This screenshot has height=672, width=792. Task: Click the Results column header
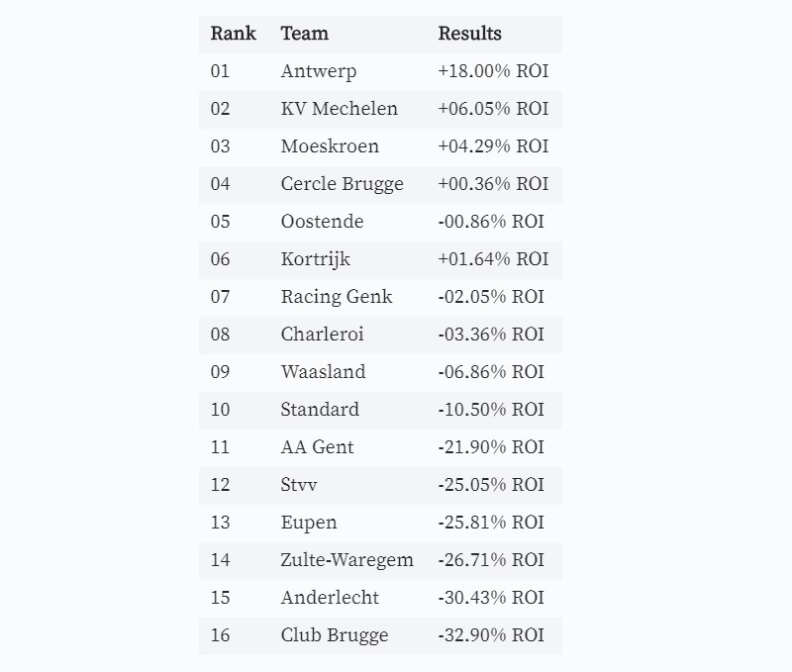pyautogui.click(x=469, y=34)
